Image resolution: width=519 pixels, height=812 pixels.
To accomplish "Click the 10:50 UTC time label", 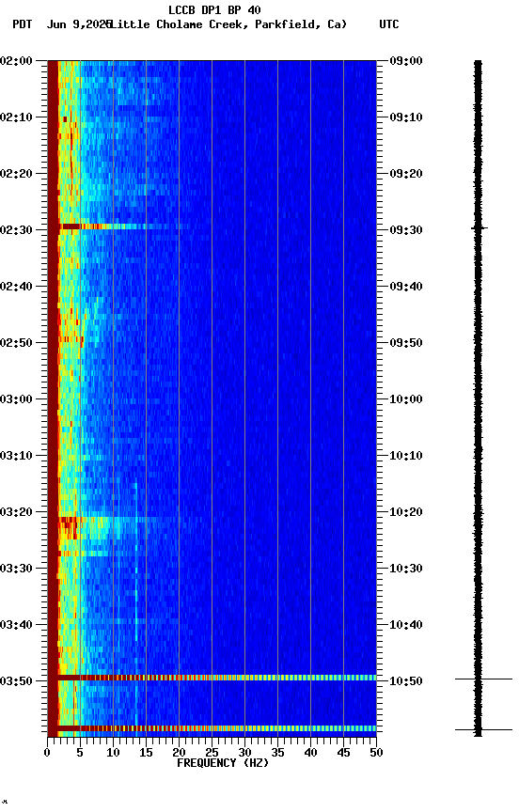I will pyautogui.click(x=406, y=681).
